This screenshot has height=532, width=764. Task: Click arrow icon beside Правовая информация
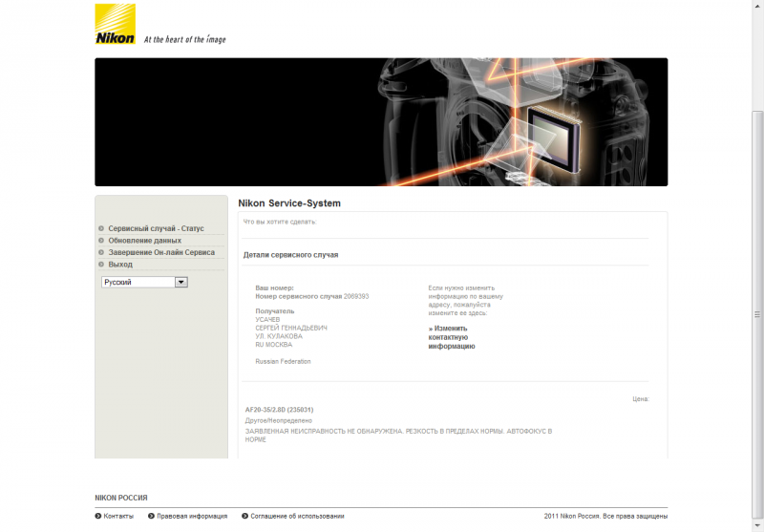151,516
